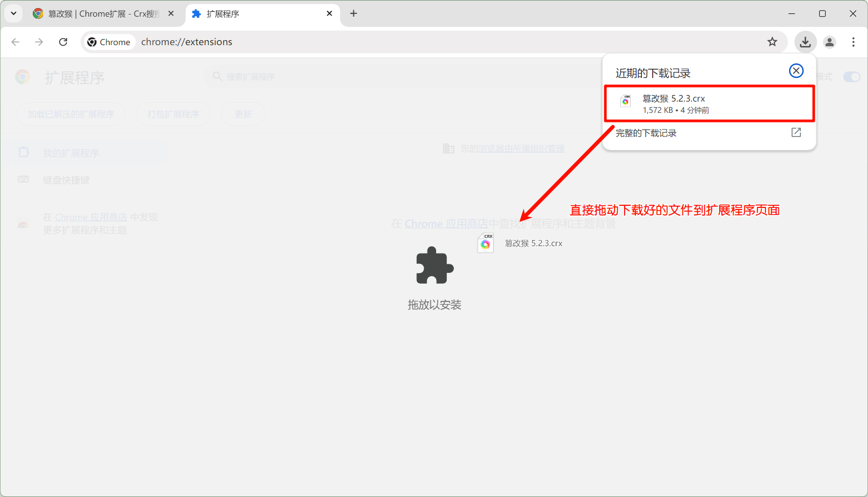This screenshot has height=497, width=868.
Task: Click the forward navigation arrow
Action: tap(39, 42)
